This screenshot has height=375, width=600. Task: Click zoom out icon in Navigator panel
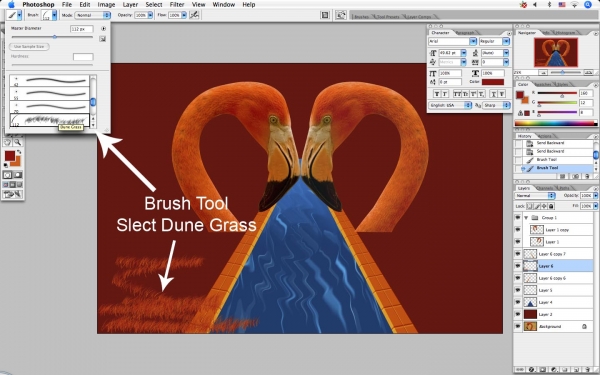point(542,72)
